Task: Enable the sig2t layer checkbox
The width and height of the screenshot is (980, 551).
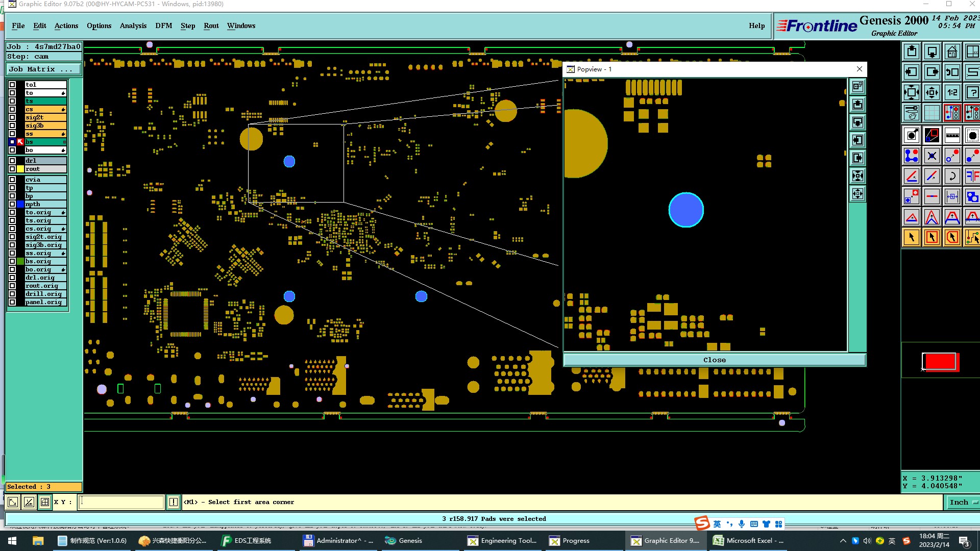Action: coord(12,117)
